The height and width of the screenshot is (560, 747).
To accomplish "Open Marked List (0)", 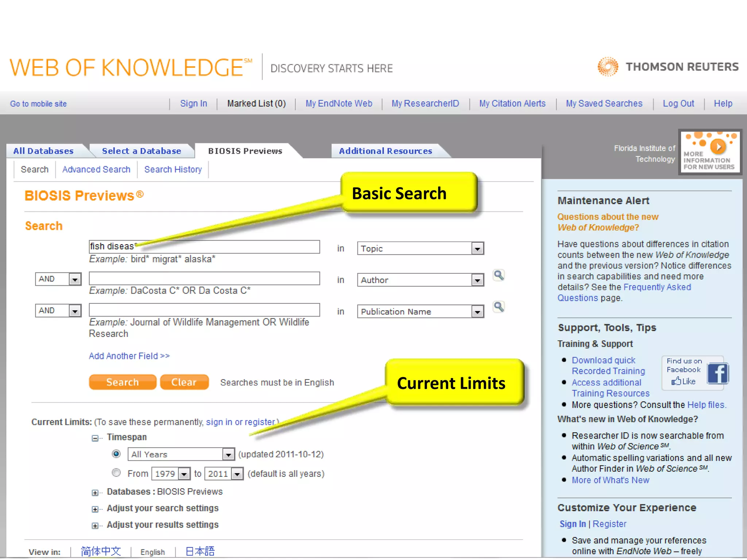I will click(256, 104).
